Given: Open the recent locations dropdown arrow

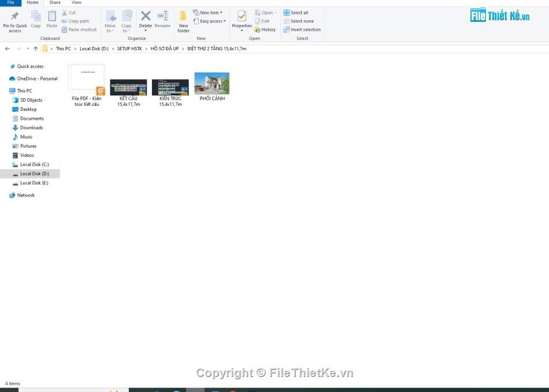Looking at the screenshot, I should point(28,49).
